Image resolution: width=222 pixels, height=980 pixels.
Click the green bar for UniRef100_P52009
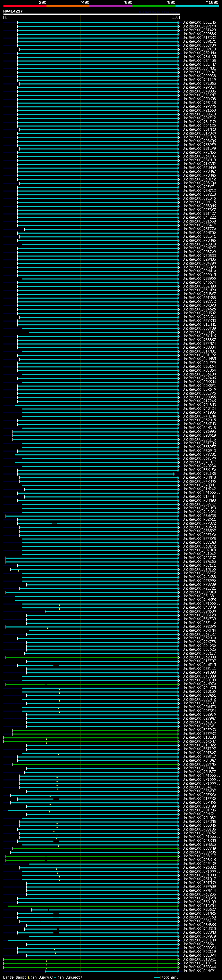[x=93, y=657]
